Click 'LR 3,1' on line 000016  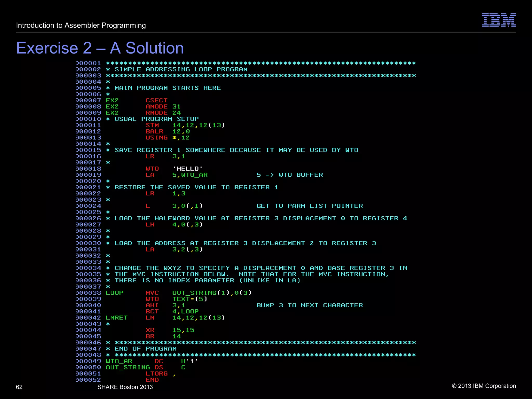pyautogui.click(x=165, y=156)
